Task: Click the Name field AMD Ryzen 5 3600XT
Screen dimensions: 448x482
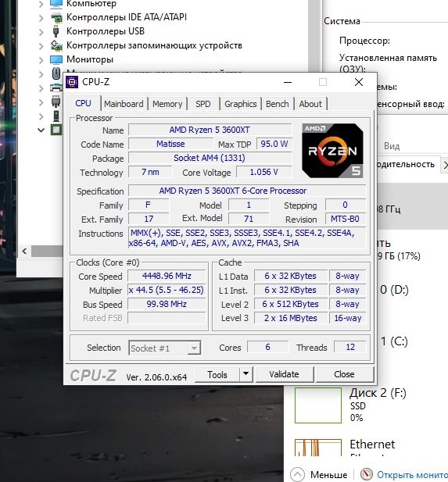Action: pyautogui.click(x=210, y=130)
